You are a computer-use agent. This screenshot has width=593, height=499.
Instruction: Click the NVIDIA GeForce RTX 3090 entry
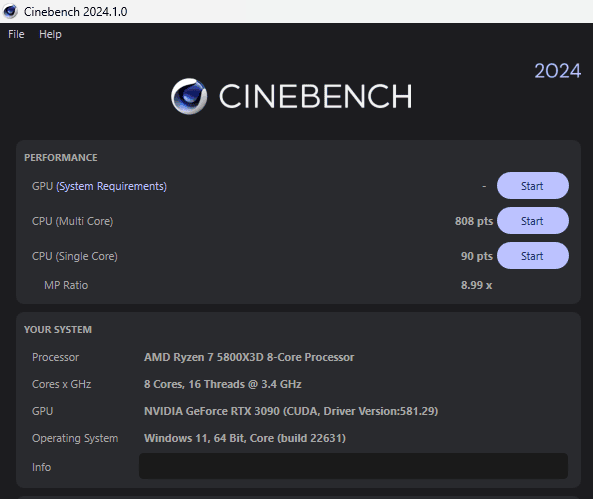click(291, 411)
